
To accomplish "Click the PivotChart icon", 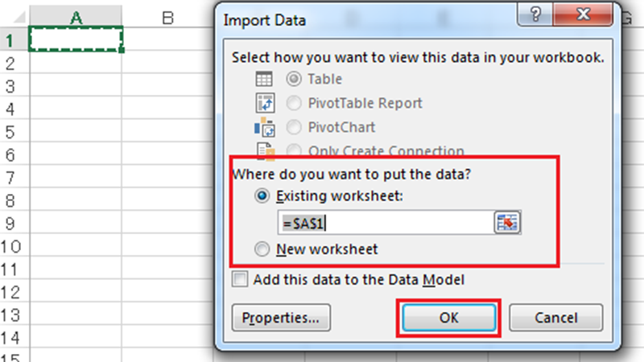I will pyautogui.click(x=265, y=127).
